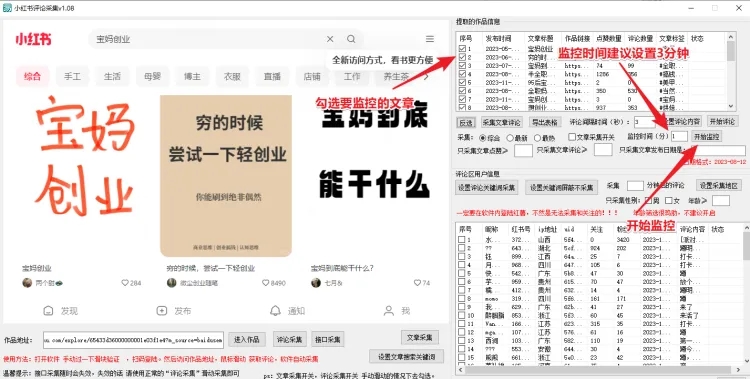The width and height of the screenshot is (750, 379).
Task: Check the 女 gender checkbox
Action: pos(669,201)
